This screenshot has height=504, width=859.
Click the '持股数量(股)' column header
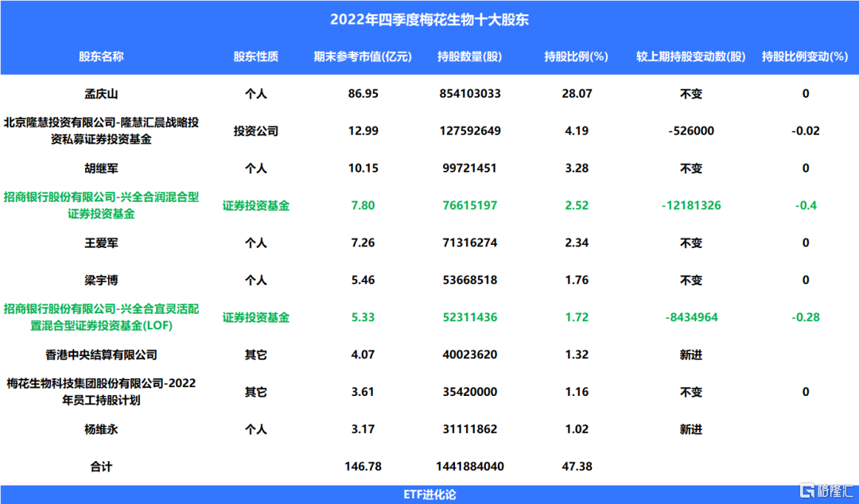[469, 56]
